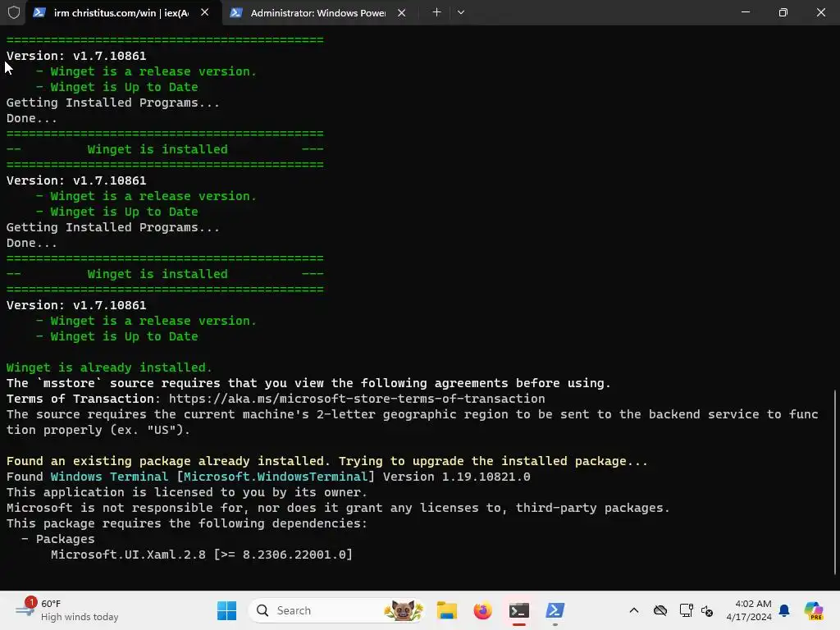The width and height of the screenshot is (840, 630).
Task: Click the 'Found an existing package' line
Action: (326, 461)
